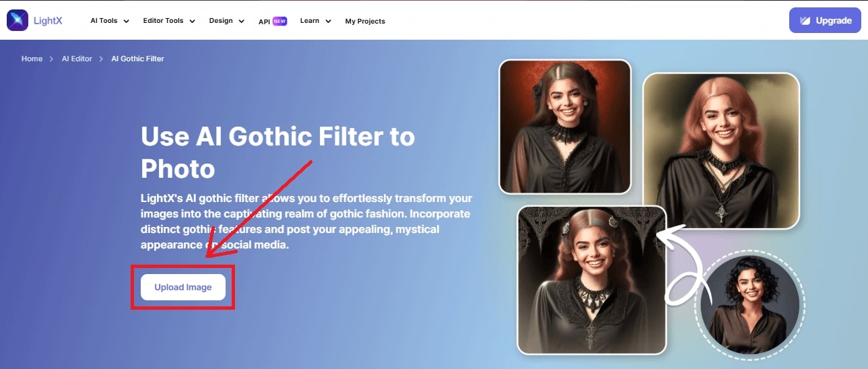Expand the Editor Tools chevron
Screen dimensions: 868x369
point(192,21)
